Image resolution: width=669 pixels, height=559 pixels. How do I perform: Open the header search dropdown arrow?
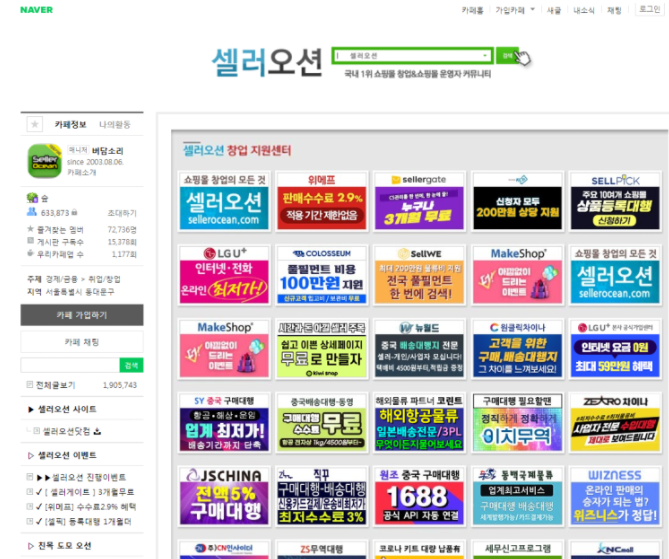coord(485,56)
